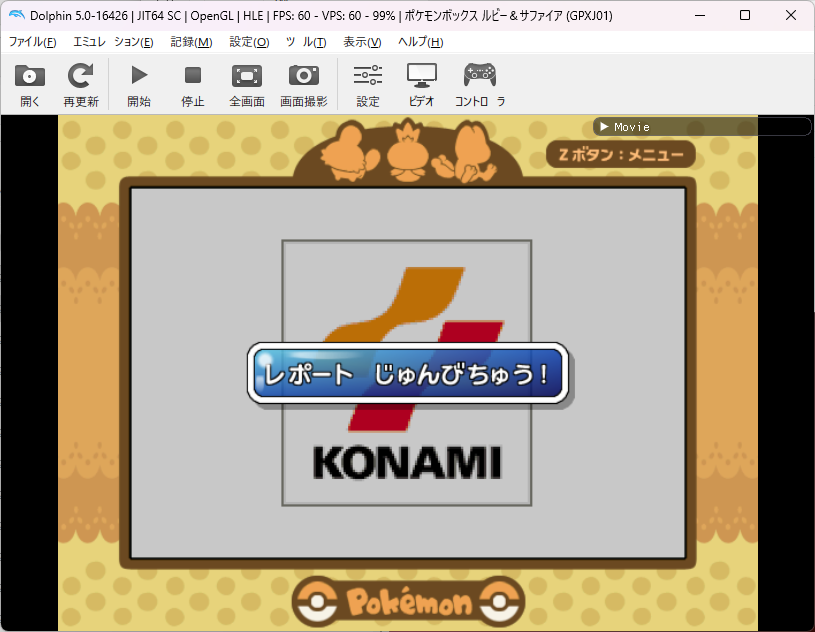Toggle fullscreen via the 全画面 icon
This screenshot has height=632, width=815.
tap(247, 76)
